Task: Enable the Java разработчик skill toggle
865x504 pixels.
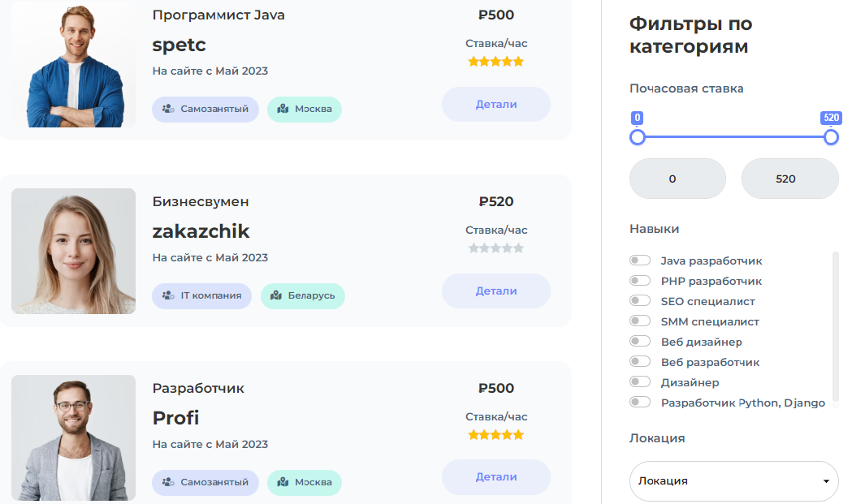Action: pyautogui.click(x=640, y=261)
